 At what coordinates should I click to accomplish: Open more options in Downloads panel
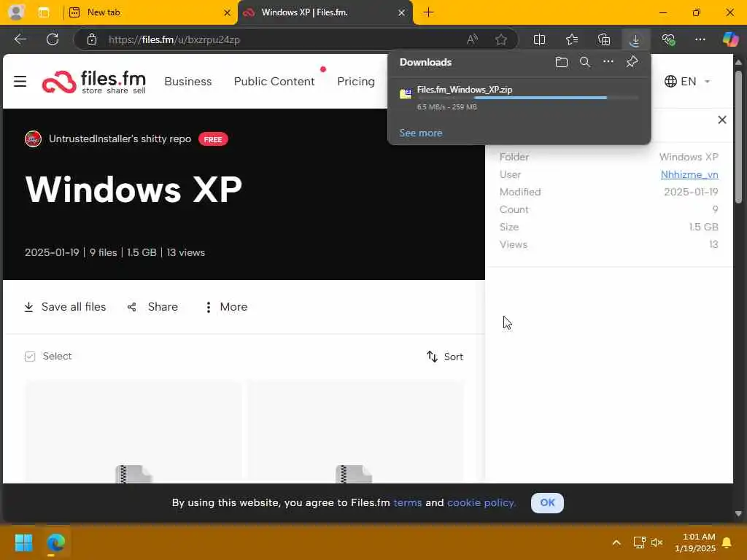(608, 61)
